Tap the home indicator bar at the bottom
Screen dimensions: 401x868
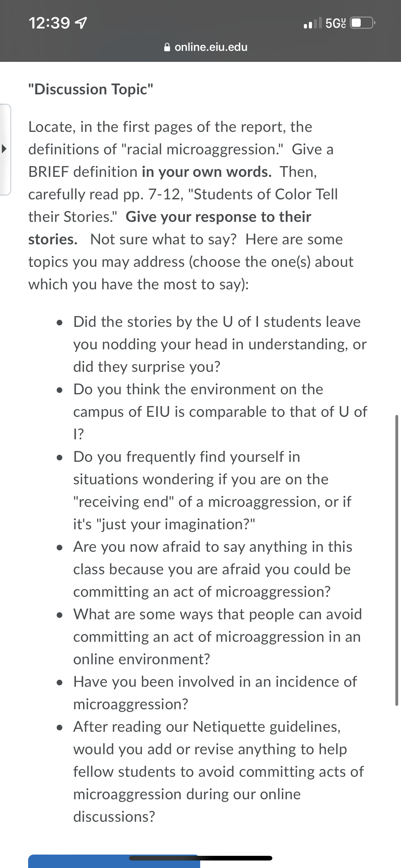(200, 858)
